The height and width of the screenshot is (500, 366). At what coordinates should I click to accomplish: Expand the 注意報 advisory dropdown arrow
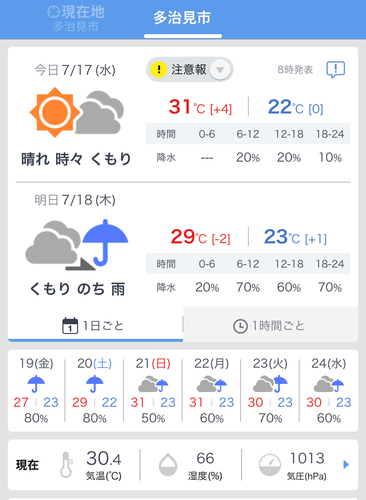click(220, 70)
